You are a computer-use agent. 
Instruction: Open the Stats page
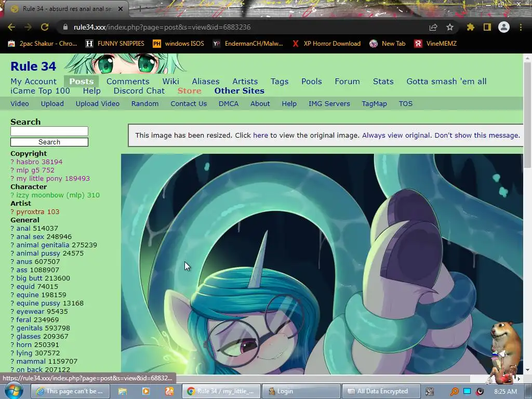[383, 82]
